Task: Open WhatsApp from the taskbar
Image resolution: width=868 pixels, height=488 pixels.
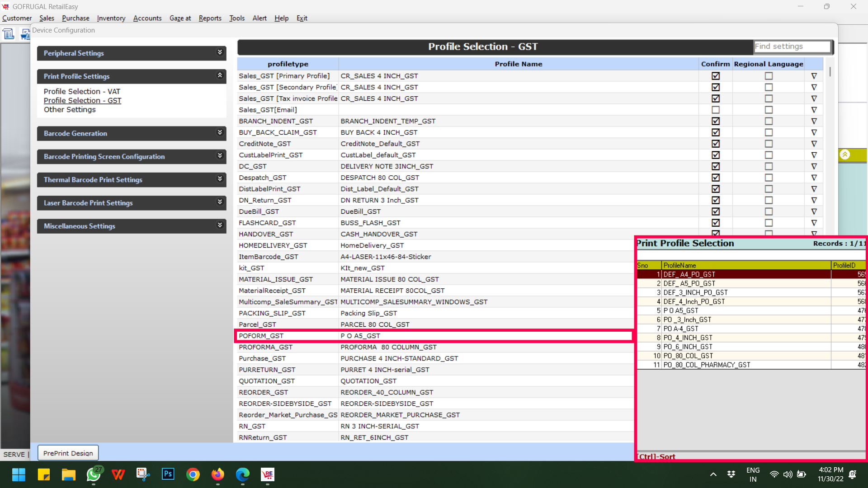Action: click(94, 474)
